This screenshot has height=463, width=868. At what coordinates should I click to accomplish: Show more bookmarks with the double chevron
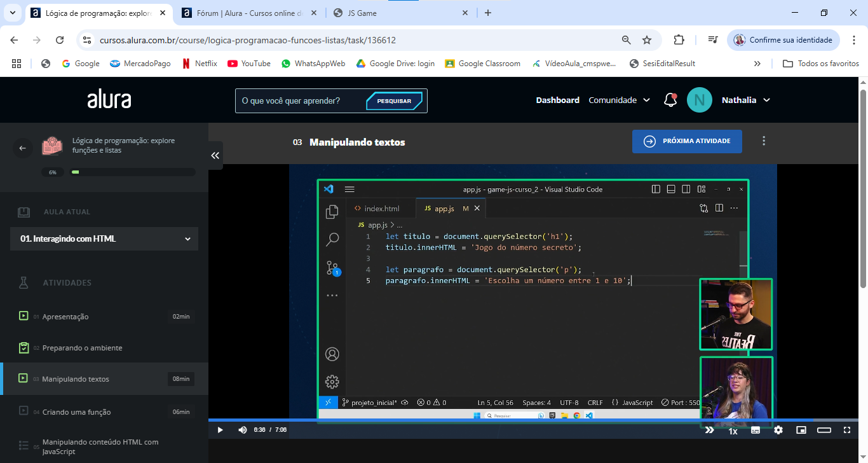757,64
